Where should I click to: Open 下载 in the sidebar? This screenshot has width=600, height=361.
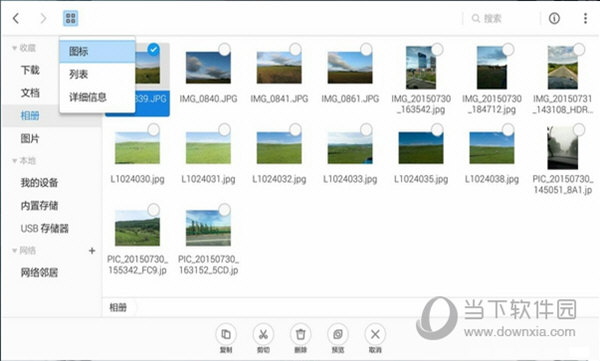click(30, 70)
